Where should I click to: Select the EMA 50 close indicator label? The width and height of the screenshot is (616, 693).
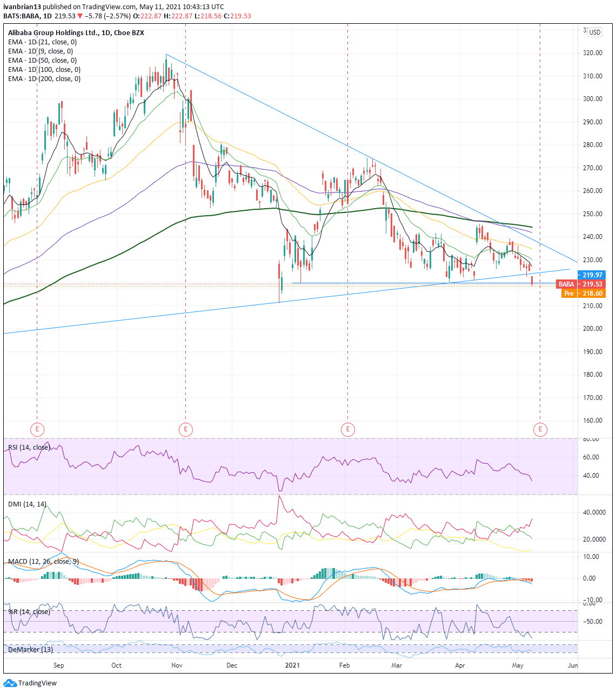point(42,61)
